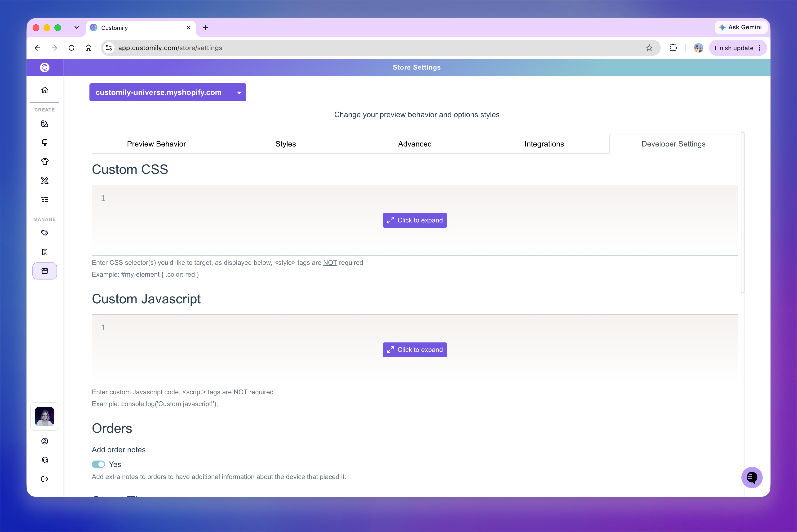
Task: Open the Chrome profile avatar
Action: point(698,48)
